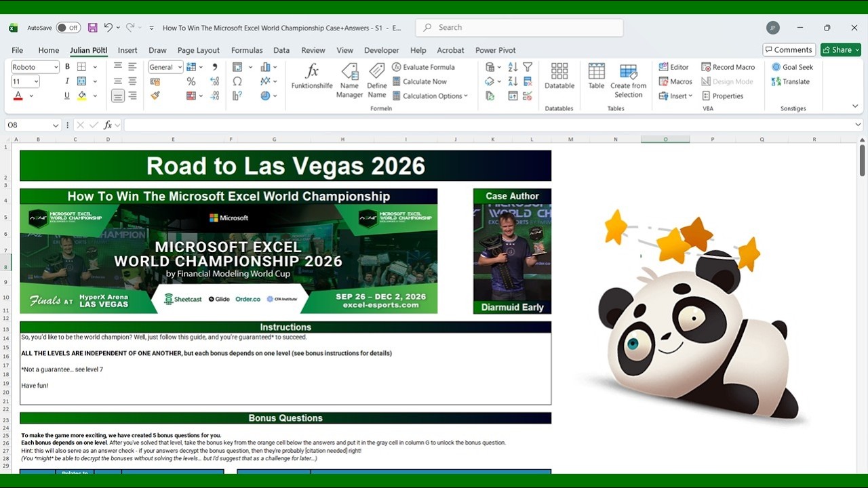Click the Define Name tag icon
This screenshot has height=488, width=868.
click(377, 71)
